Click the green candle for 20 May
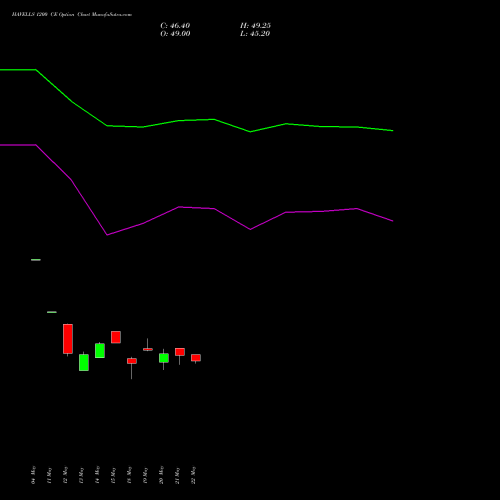Viewport: 500px width, 500px height. [164, 358]
